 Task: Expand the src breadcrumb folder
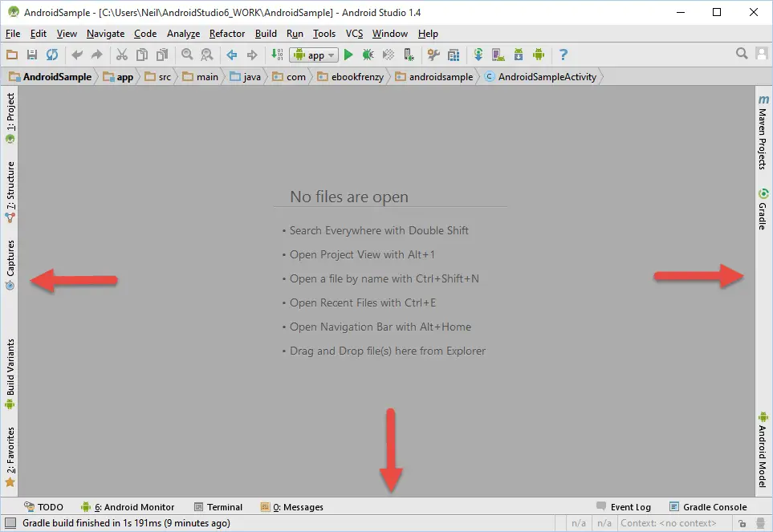(158, 77)
